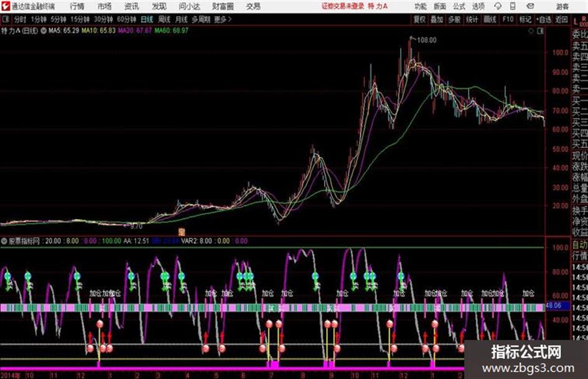Click the 复权 toolbar button
Image resolution: width=588 pixels, height=379 pixels.
[x=419, y=19]
